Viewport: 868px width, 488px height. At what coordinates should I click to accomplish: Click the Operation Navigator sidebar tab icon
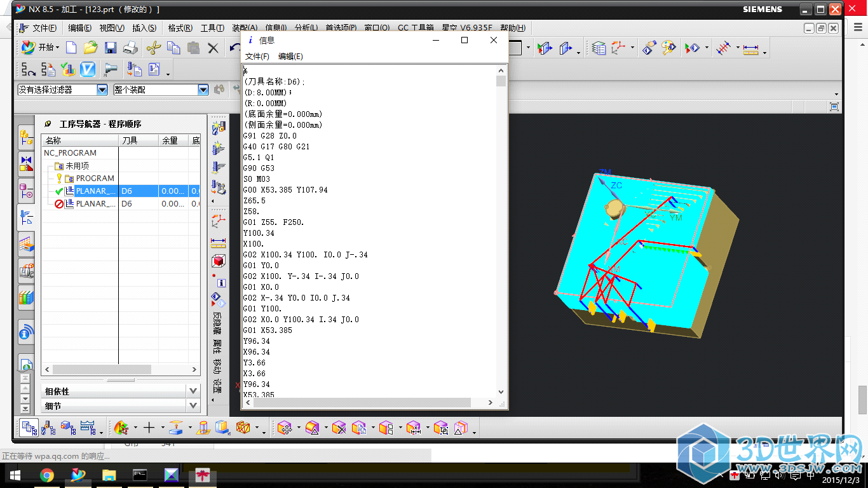pos(26,218)
